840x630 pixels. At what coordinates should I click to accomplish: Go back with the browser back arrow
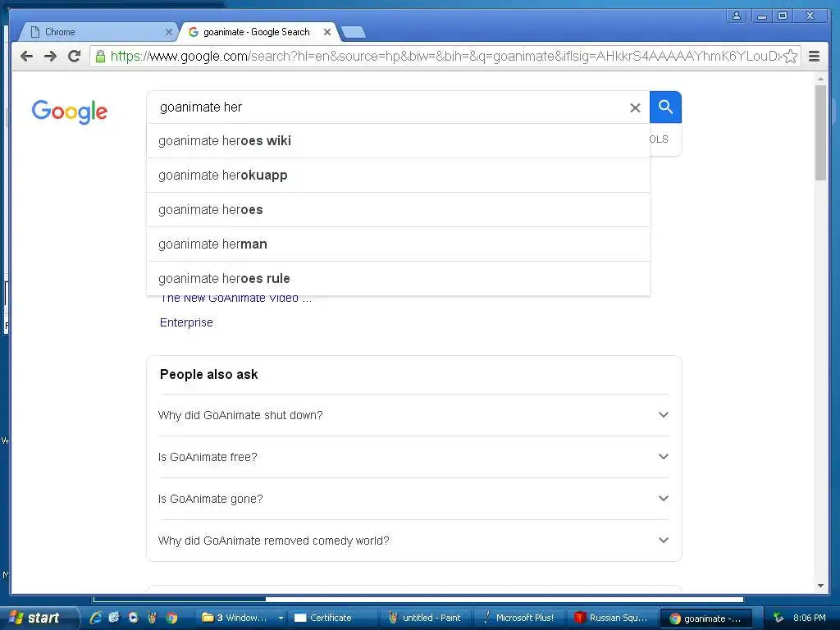point(26,57)
